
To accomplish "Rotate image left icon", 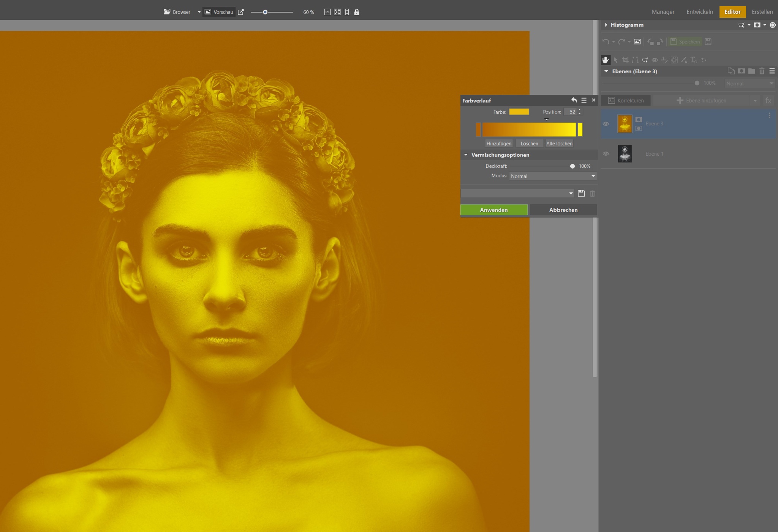I will click(x=651, y=42).
